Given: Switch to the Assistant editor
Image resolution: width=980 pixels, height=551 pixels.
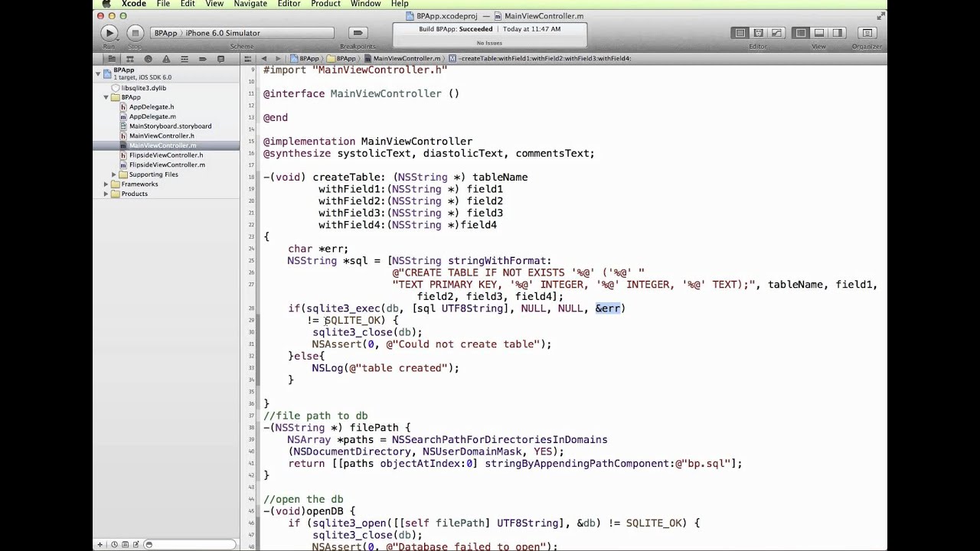Looking at the screenshot, I should point(758,33).
